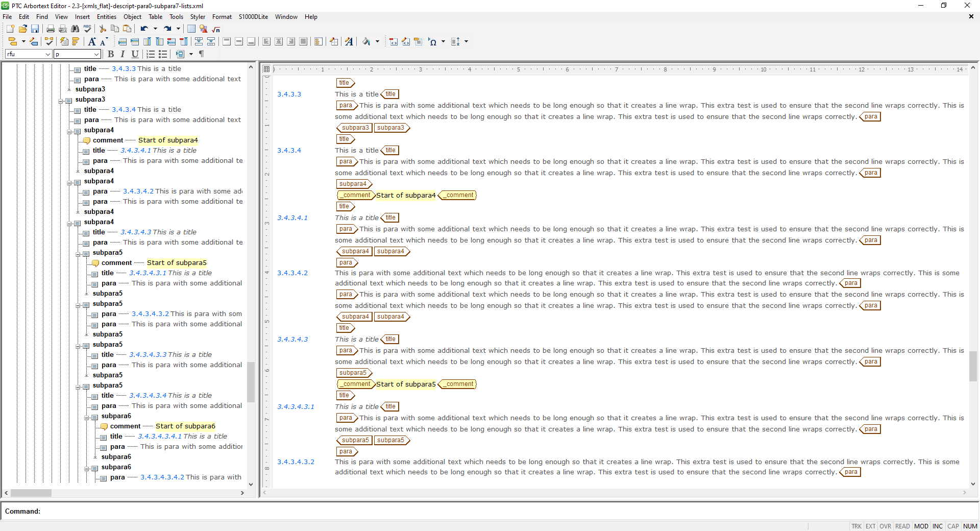Run spell check with the ABC icon
Screen dimensions: 980x531
87,29
